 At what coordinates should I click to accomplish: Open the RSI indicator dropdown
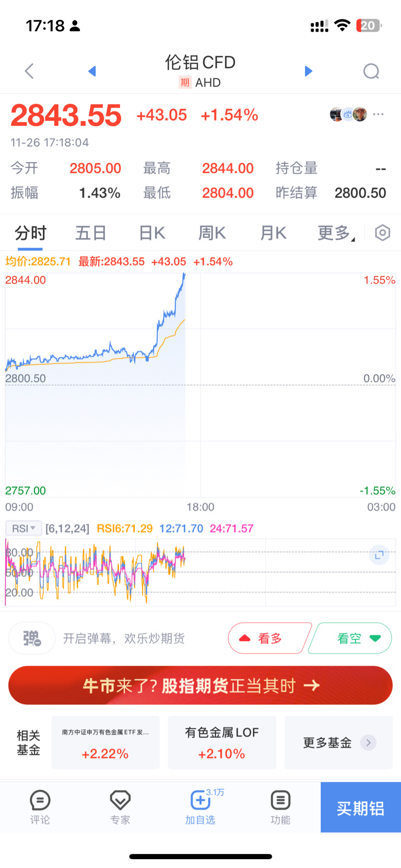coord(23,528)
